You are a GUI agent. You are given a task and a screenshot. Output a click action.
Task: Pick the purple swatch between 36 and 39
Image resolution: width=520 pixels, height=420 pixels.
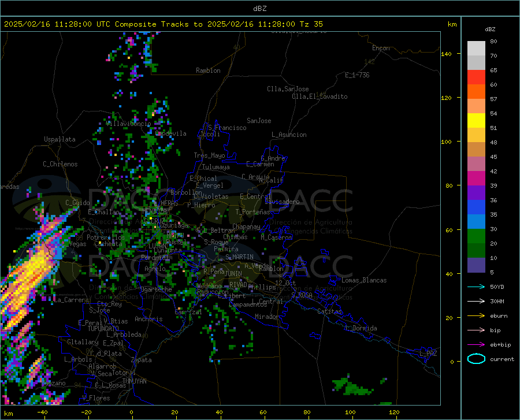click(x=476, y=193)
